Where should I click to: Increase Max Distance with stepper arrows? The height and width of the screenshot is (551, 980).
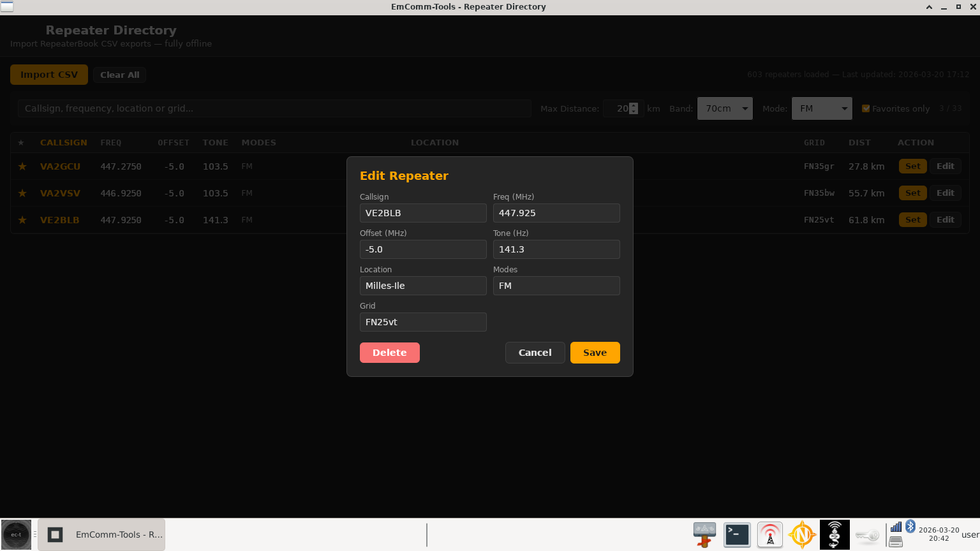(634, 106)
